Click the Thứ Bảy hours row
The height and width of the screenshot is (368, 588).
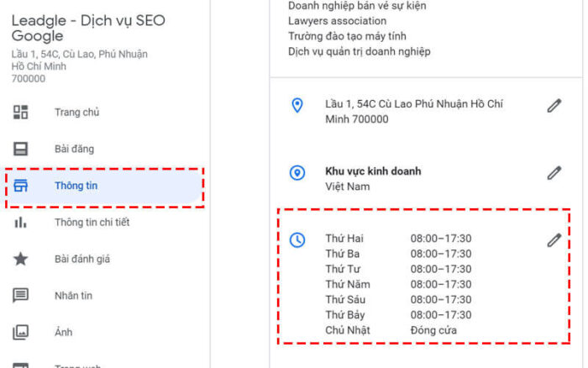(398, 315)
